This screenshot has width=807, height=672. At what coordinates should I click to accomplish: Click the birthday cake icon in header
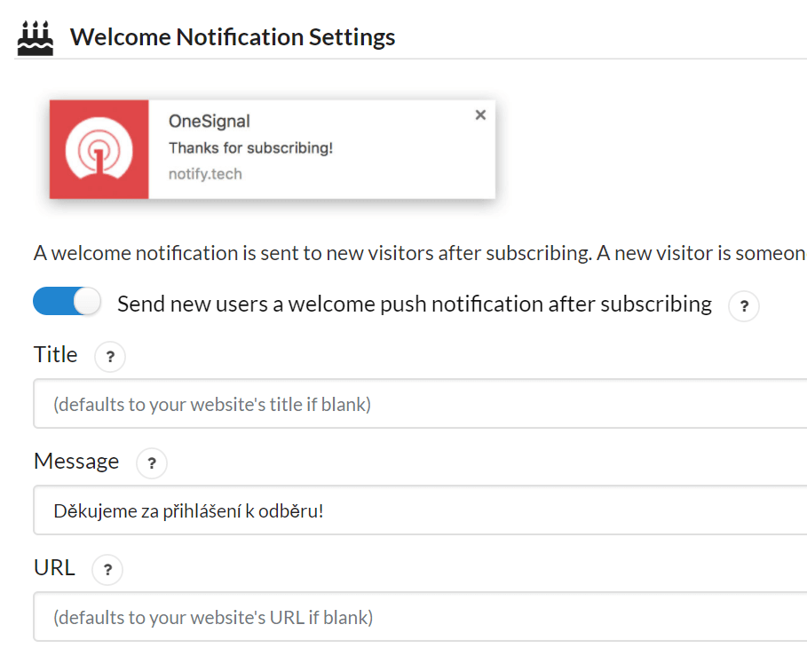pyautogui.click(x=35, y=38)
